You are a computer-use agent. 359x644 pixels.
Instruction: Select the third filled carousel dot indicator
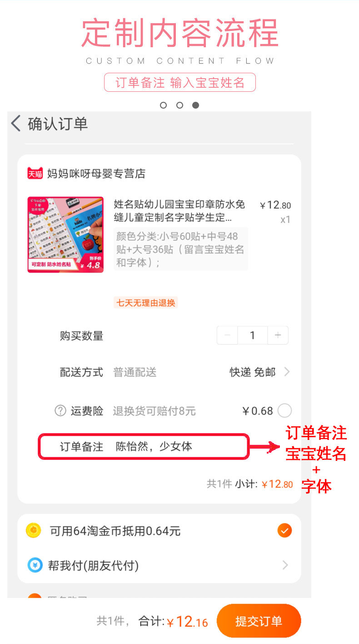pos(195,105)
